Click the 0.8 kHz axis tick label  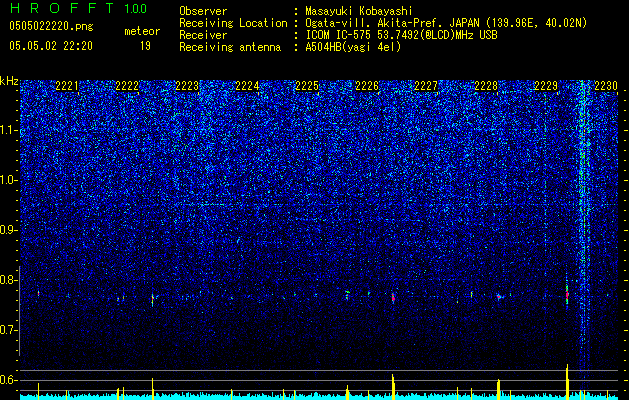coord(9,280)
